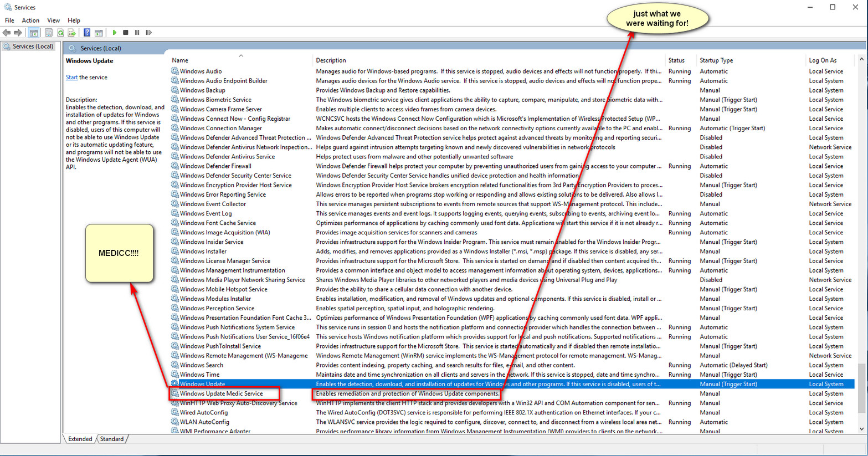868x456 pixels.
Task: Open the File menu
Action: point(9,21)
